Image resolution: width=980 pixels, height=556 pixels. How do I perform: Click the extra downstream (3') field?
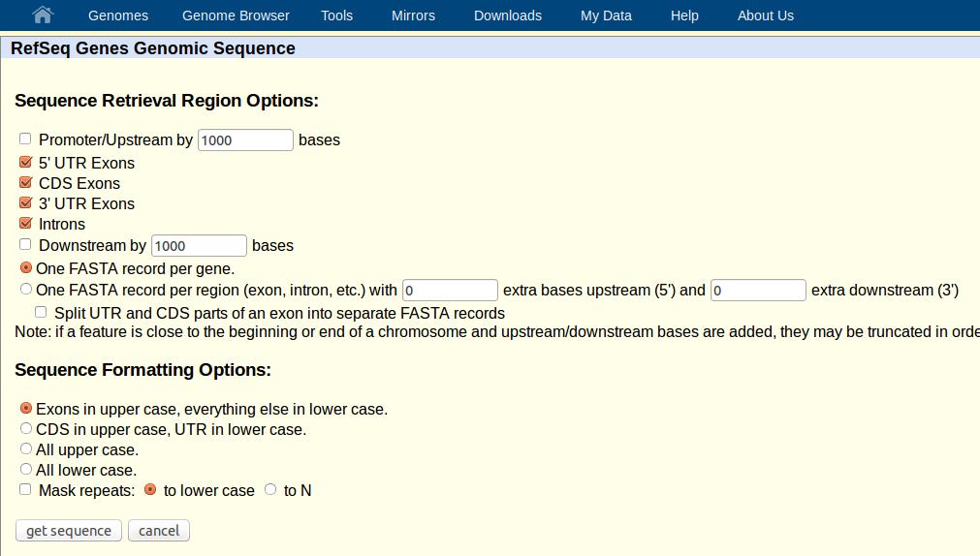tap(758, 290)
